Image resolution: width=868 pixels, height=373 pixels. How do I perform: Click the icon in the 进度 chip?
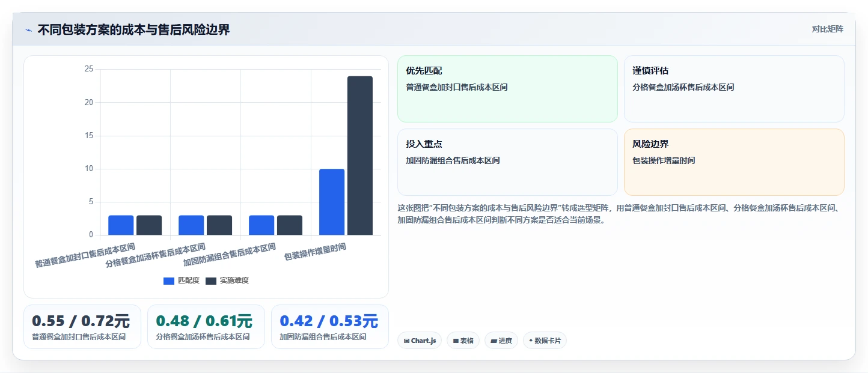[494, 341]
